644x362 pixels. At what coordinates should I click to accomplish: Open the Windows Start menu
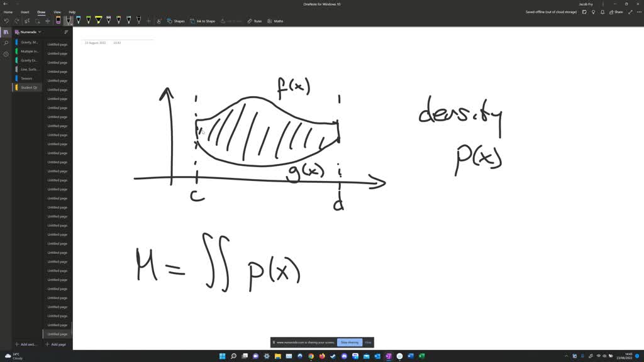(222, 356)
